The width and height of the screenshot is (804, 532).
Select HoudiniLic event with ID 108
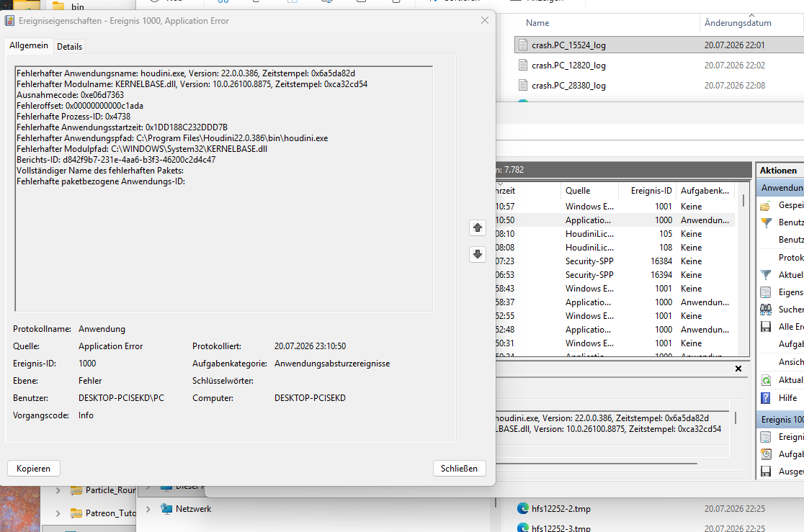click(615, 248)
